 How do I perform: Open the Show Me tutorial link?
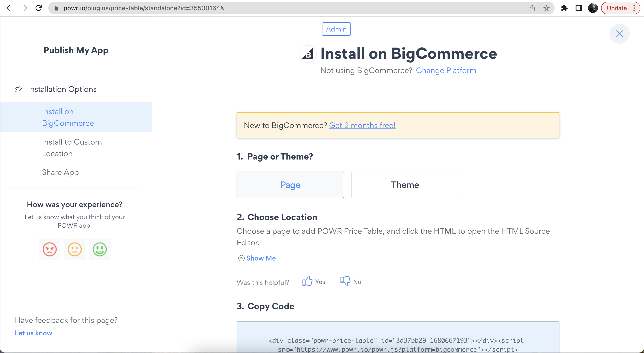click(261, 258)
